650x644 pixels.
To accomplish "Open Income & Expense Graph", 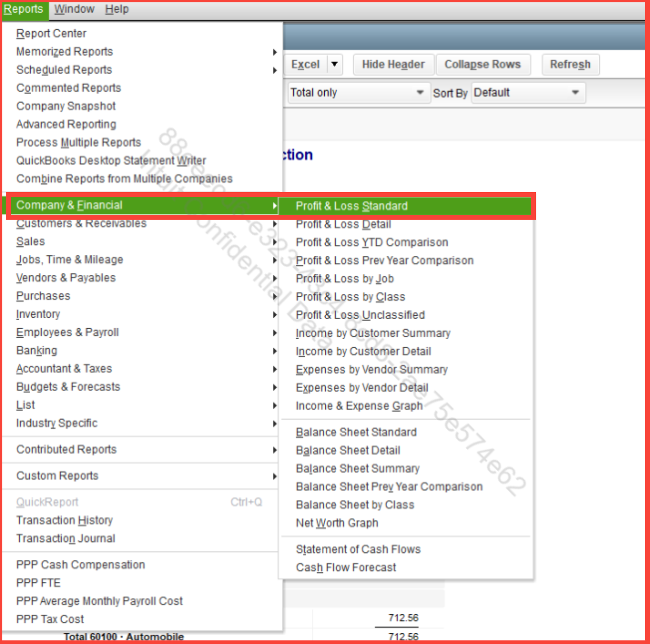I will click(359, 406).
